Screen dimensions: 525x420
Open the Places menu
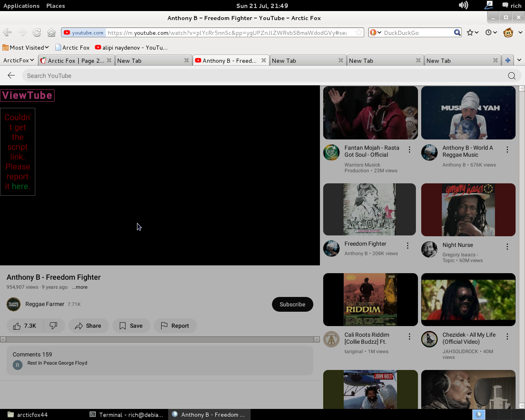click(55, 6)
